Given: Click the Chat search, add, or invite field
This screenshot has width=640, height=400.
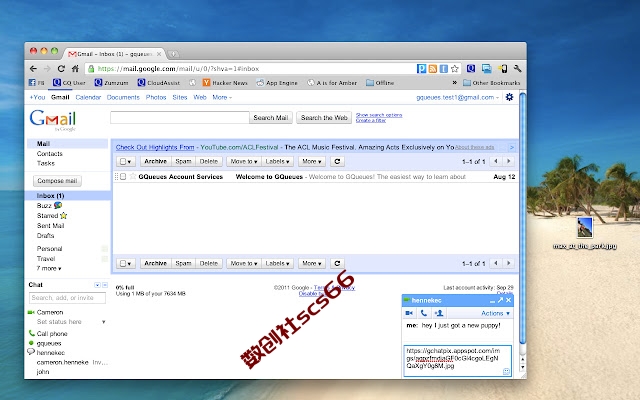Looking at the screenshot, I should point(67,298).
